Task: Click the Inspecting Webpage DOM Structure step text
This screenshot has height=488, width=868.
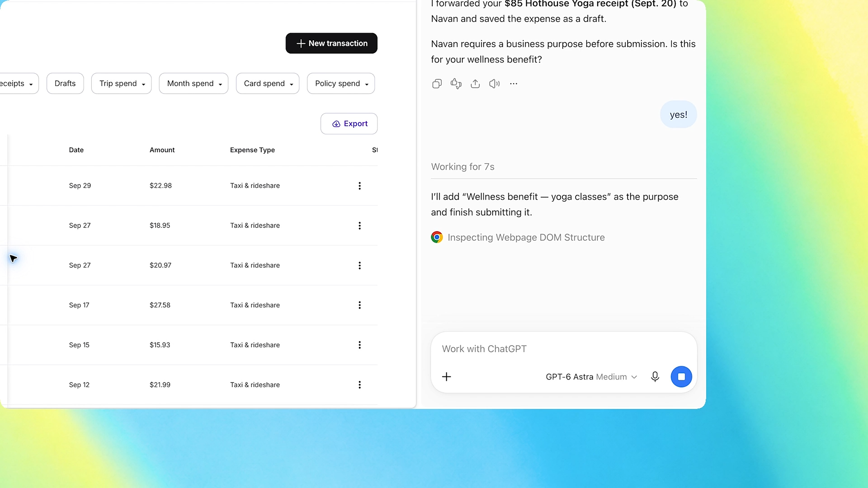Action: 526,237
